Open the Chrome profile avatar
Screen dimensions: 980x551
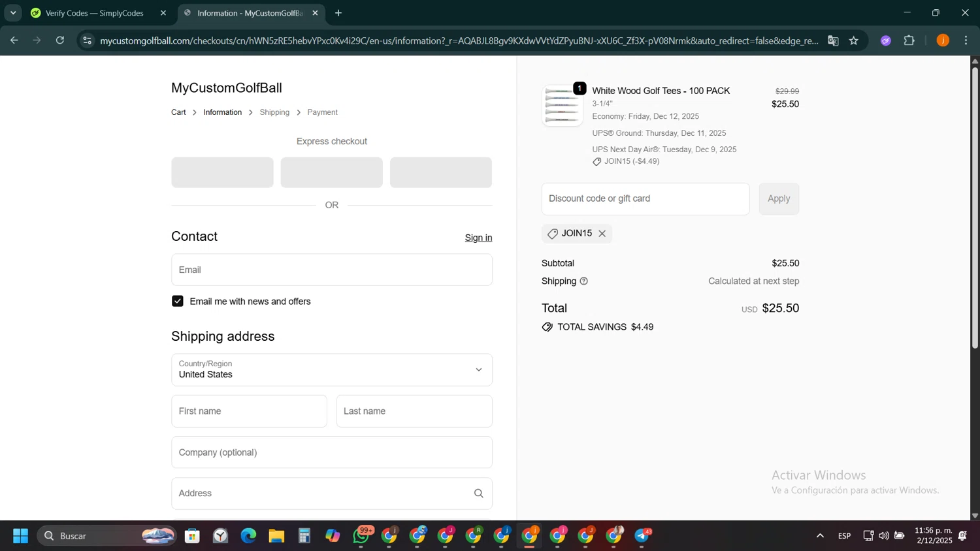[943, 40]
